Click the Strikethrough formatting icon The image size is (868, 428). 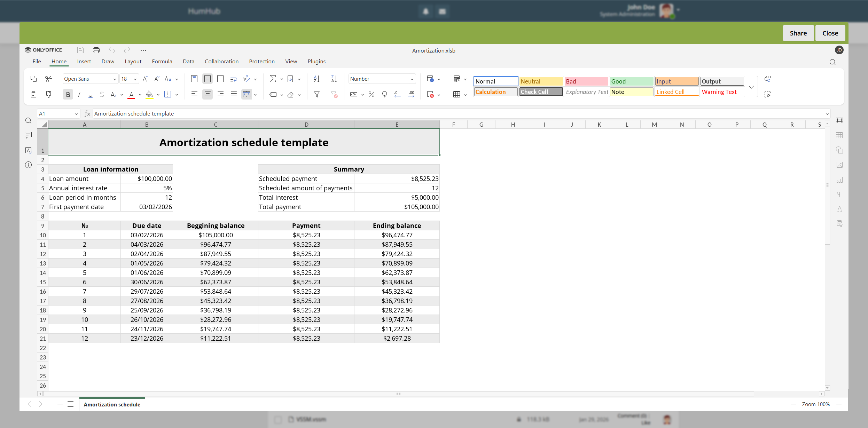point(101,94)
